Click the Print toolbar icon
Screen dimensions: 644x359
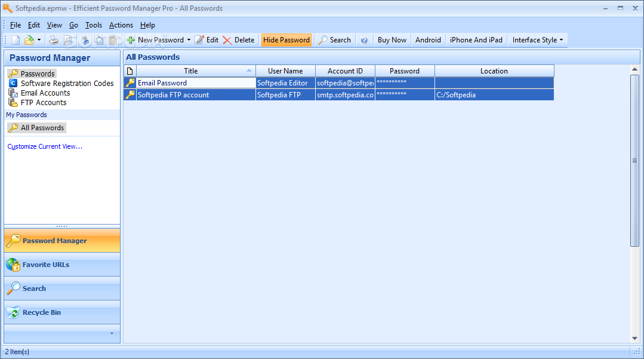tap(54, 40)
